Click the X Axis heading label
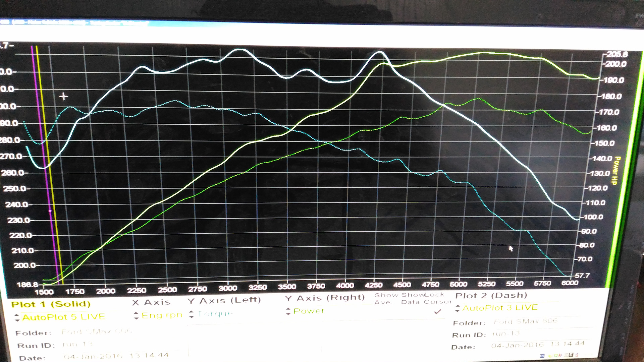 151,302
